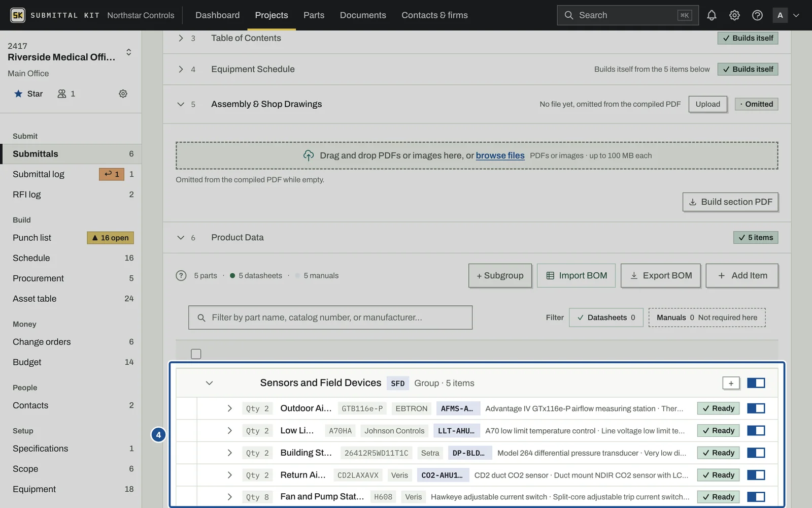This screenshot has height=508, width=812.
Task: Open settings gear in top bar
Action: pos(734,15)
